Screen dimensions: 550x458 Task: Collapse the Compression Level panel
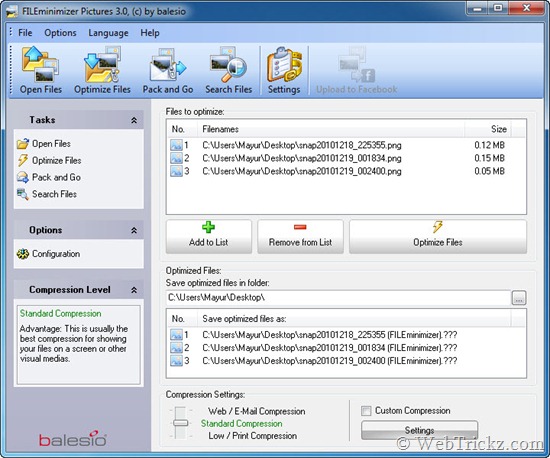134,290
